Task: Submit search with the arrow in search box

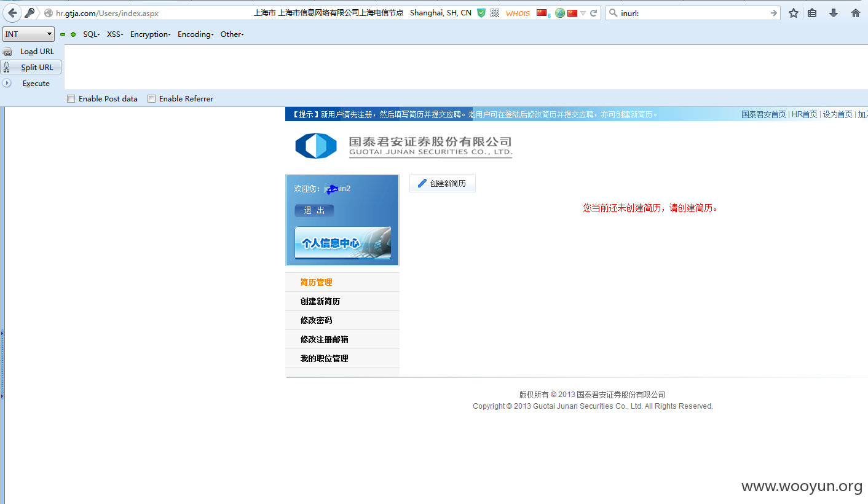Action: pos(773,13)
